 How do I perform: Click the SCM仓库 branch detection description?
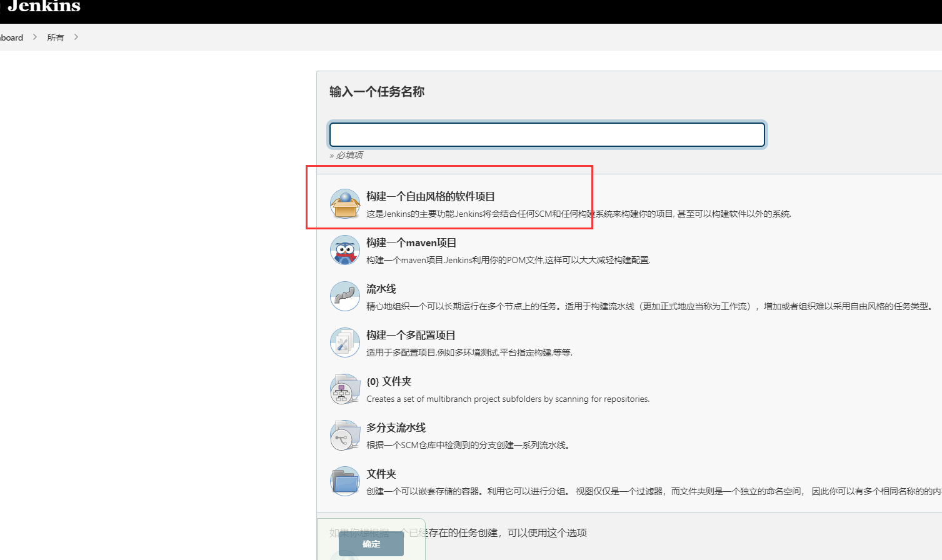pos(468,445)
